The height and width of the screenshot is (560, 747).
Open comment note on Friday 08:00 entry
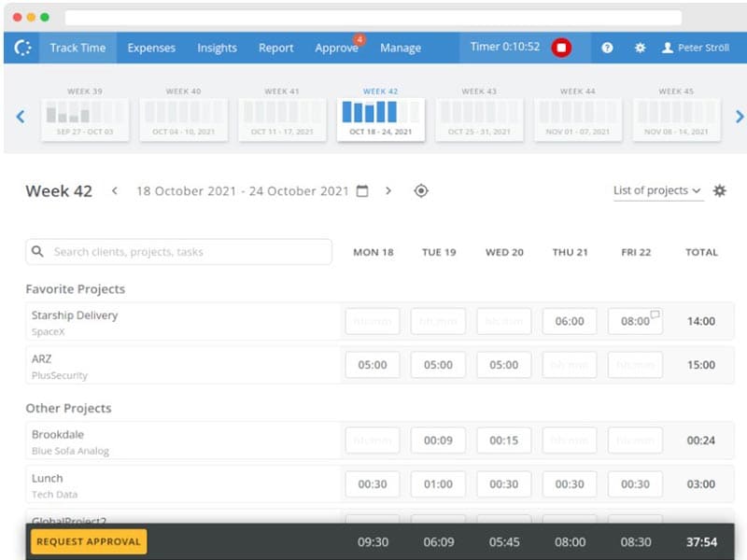655,314
